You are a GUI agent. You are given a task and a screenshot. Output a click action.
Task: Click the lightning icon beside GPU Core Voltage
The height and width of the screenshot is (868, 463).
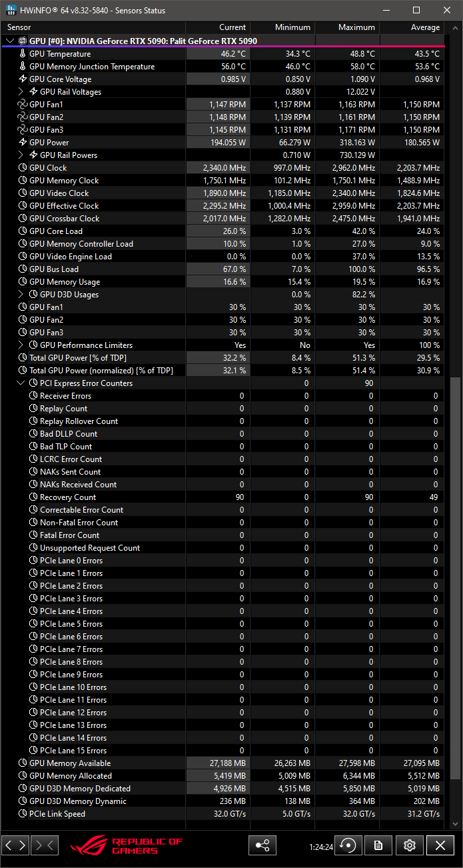point(23,79)
